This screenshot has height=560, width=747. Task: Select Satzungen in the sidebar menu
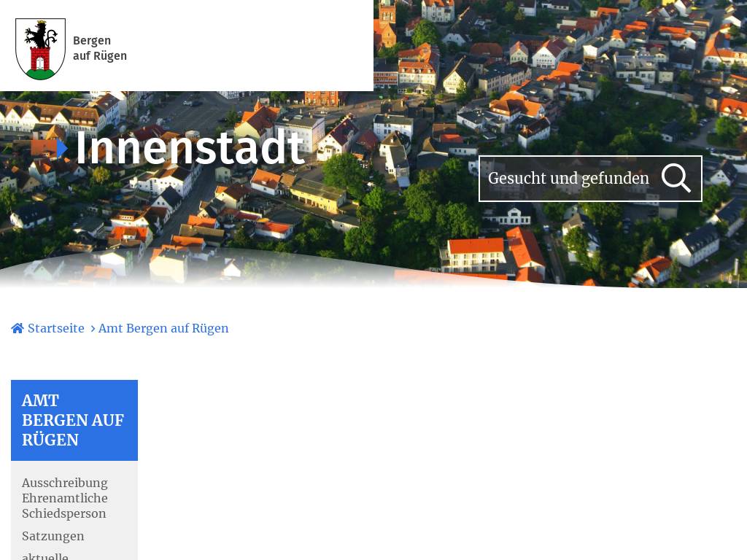[53, 536]
